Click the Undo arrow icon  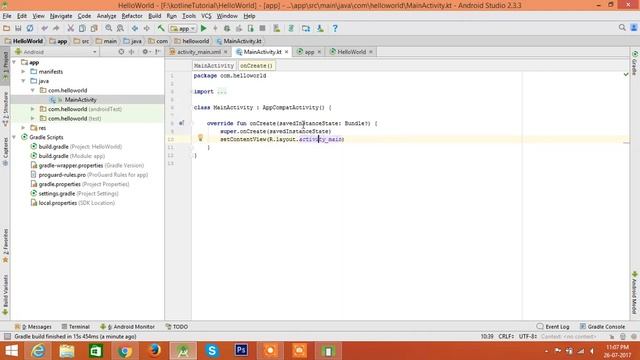click(44, 28)
